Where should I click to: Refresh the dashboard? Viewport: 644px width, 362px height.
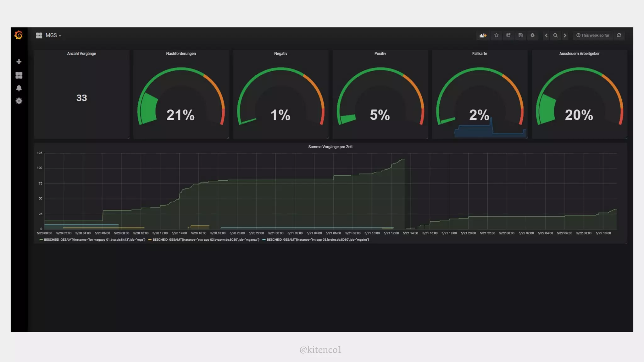(x=619, y=35)
